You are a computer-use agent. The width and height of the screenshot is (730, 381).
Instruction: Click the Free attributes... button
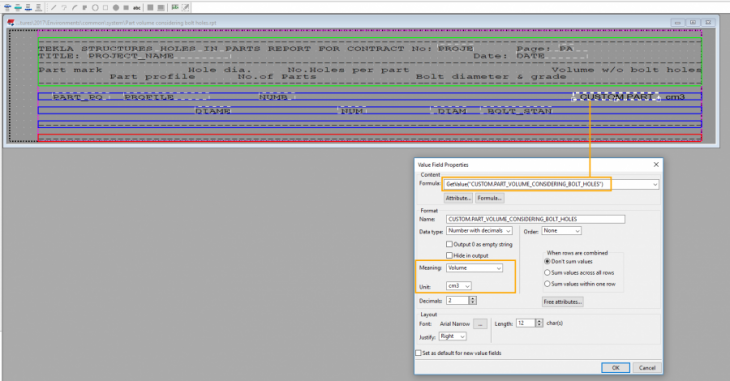click(x=562, y=302)
